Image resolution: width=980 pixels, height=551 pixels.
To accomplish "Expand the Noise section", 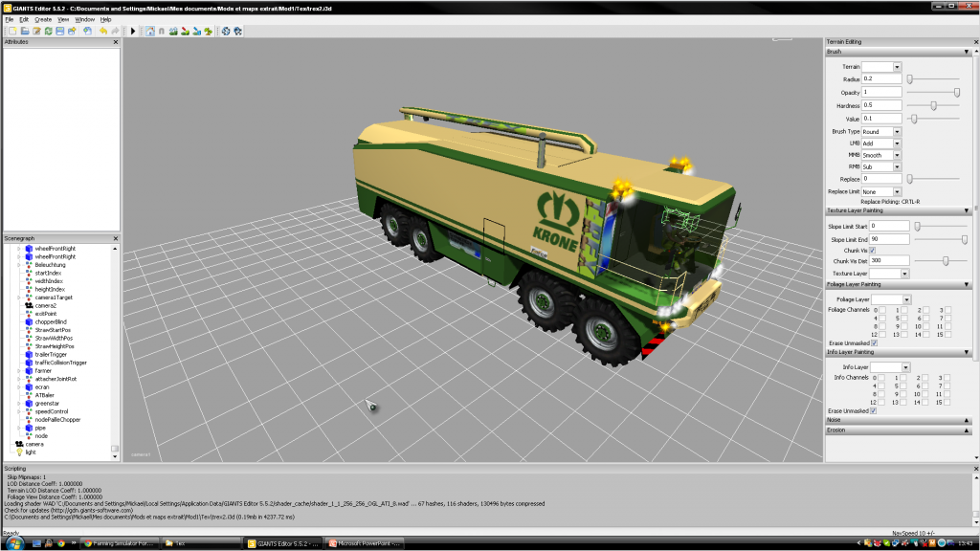I will [x=967, y=420].
